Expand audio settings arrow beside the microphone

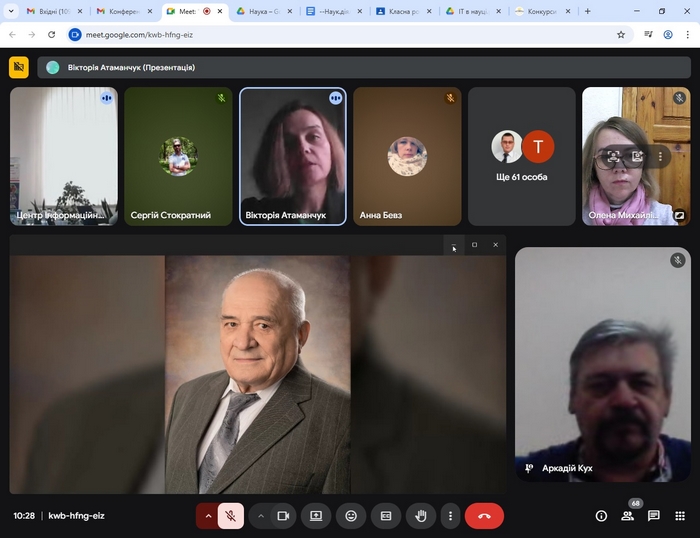(208, 516)
